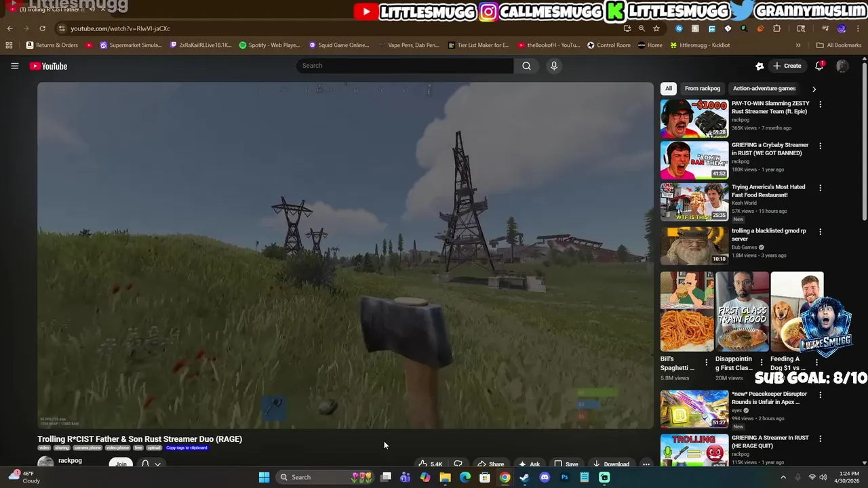868x488 pixels.
Task: Expand hidden bookmarks with the chevron
Action: [x=798, y=45]
